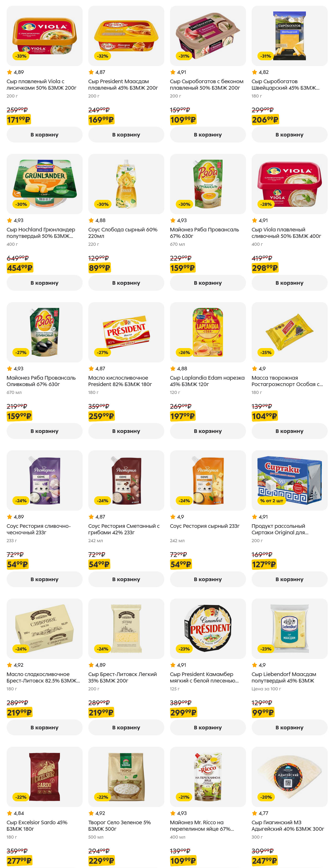Add Viola сливочный 400г cheese to cart
Viewport: 336px width, 868px height.
pos(289,283)
